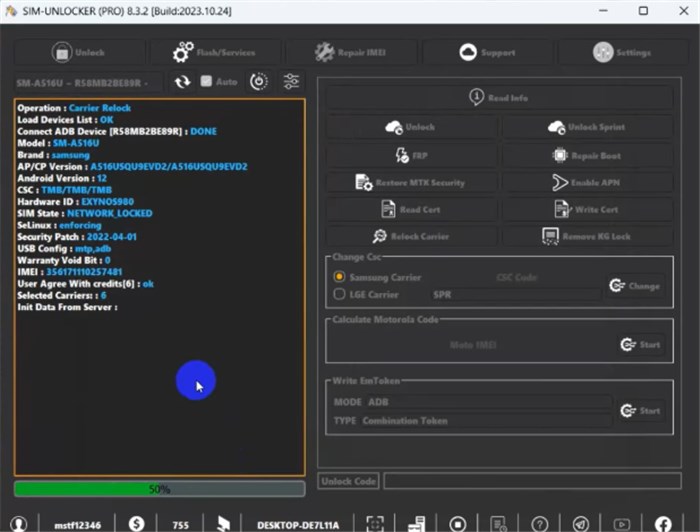
Task: Click the green 50% progress bar
Action: coord(159,489)
